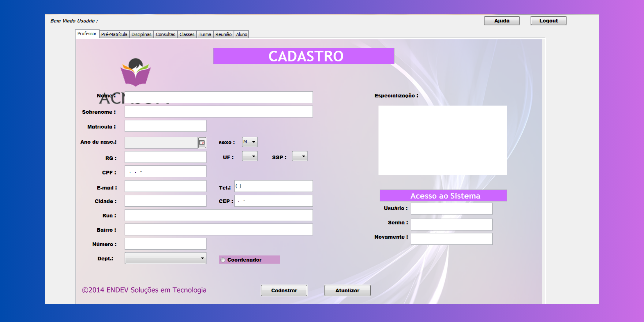The height and width of the screenshot is (322, 644).
Task: Focus the Rua input field
Action: click(219, 215)
